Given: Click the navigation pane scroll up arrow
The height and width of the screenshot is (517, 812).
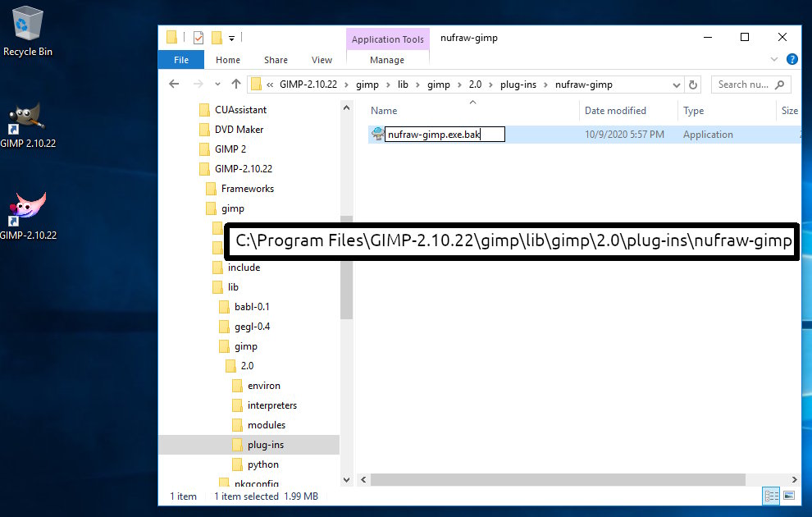Looking at the screenshot, I should click(x=346, y=108).
